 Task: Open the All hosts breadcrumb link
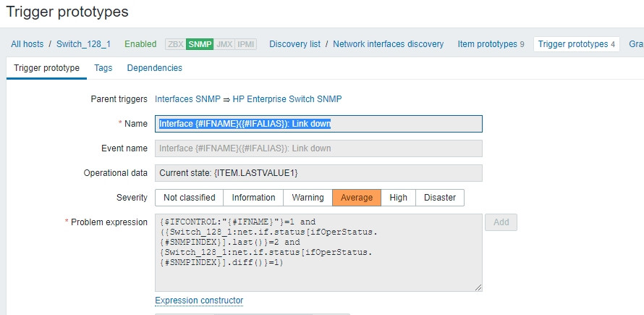click(x=27, y=44)
